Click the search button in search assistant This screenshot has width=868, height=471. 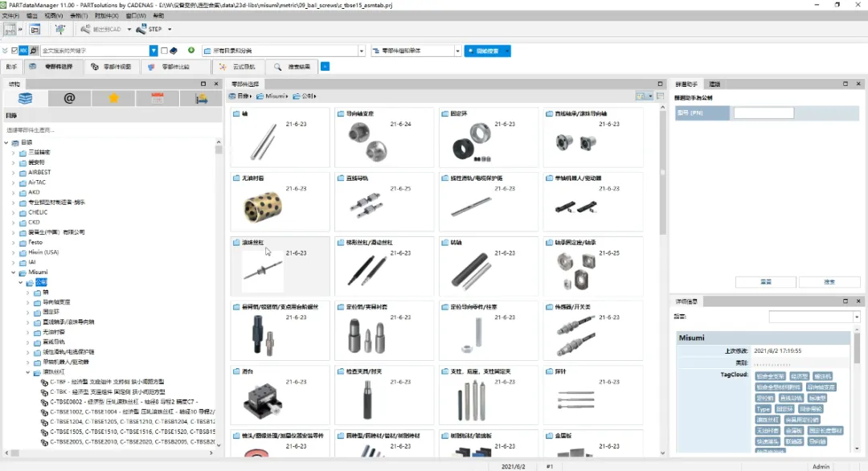point(829,282)
